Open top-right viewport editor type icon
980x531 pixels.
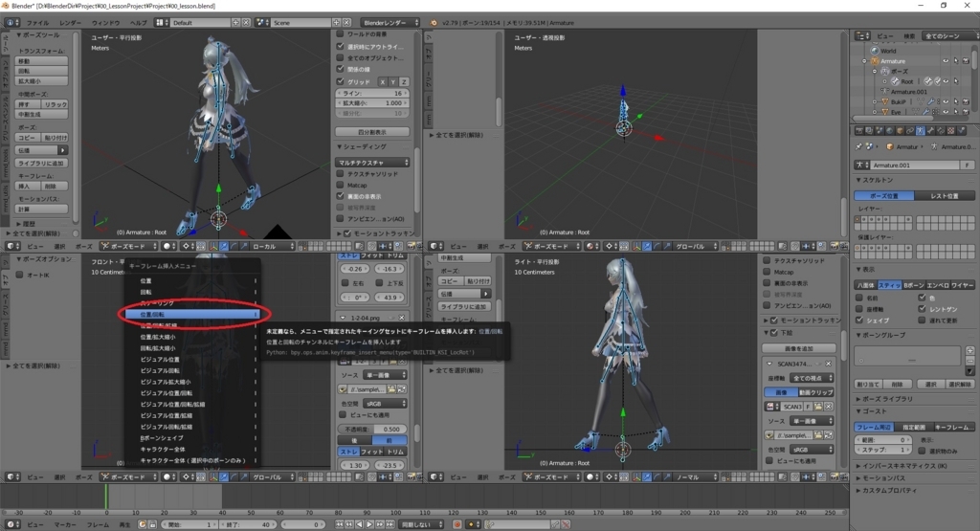[436, 246]
